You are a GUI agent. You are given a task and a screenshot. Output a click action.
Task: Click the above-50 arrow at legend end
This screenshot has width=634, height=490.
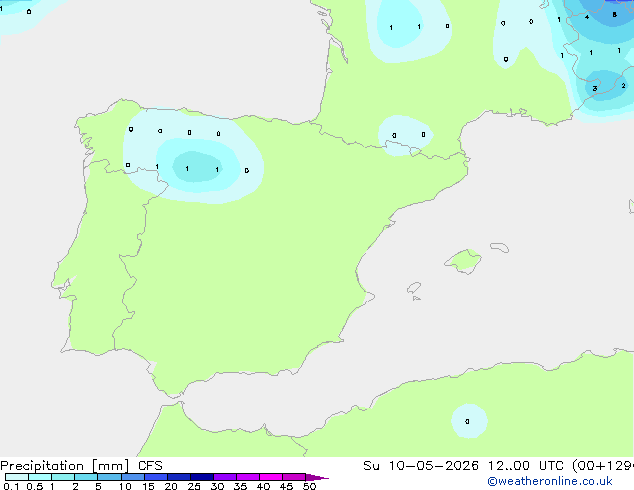pyautogui.click(x=317, y=477)
